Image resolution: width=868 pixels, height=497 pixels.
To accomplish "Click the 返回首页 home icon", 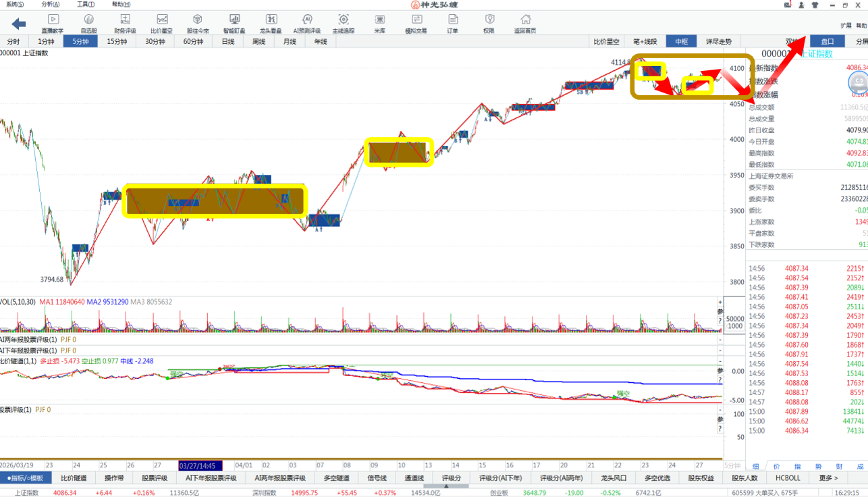I will click(x=524, y=24).
